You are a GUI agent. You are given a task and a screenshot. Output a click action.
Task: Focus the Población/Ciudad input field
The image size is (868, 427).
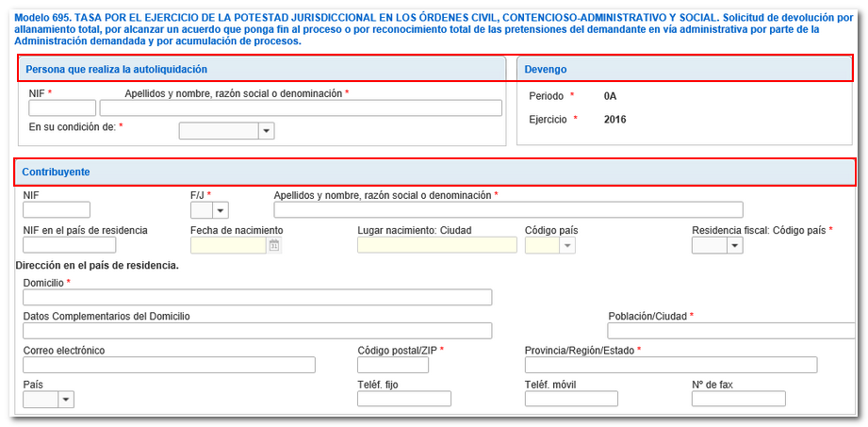735,331
